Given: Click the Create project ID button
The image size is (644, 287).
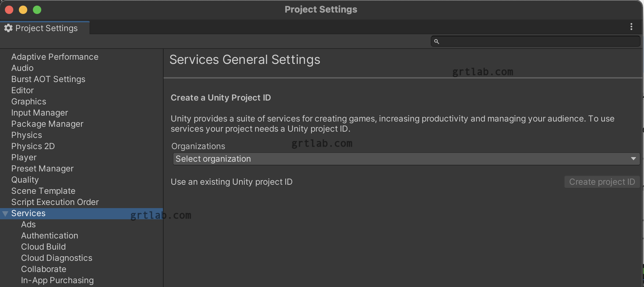Looking at the screenshot, I should pyautogui.click(x=602, y=182).
